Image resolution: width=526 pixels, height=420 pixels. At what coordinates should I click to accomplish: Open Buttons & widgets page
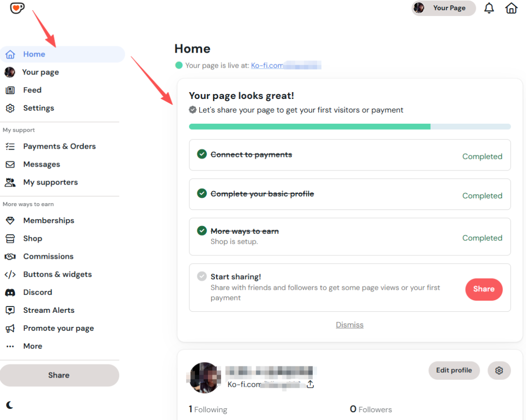[x=57, y=274]
